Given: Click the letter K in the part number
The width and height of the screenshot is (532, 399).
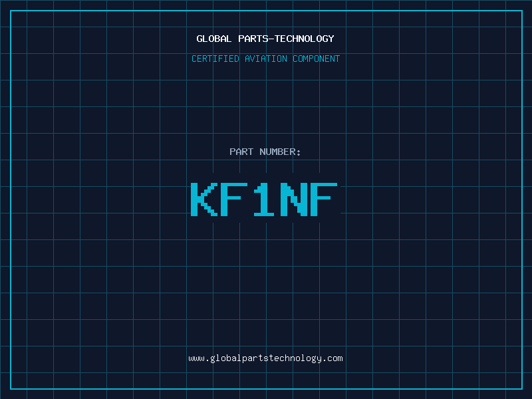Looking at the screenshot, I should (203, 199).
